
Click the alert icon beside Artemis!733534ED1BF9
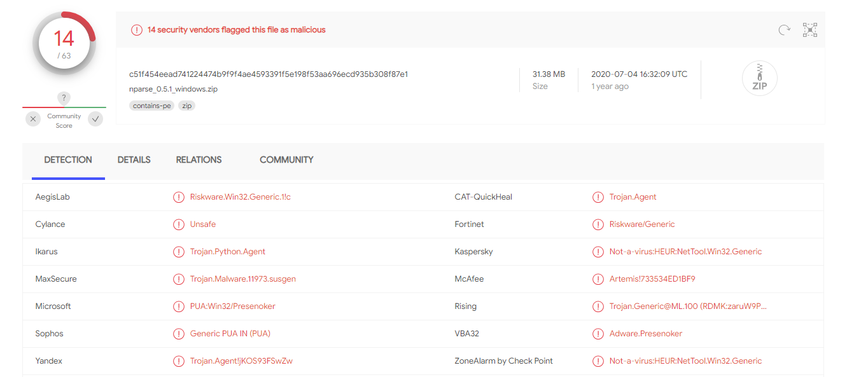(x=598, y=279)
